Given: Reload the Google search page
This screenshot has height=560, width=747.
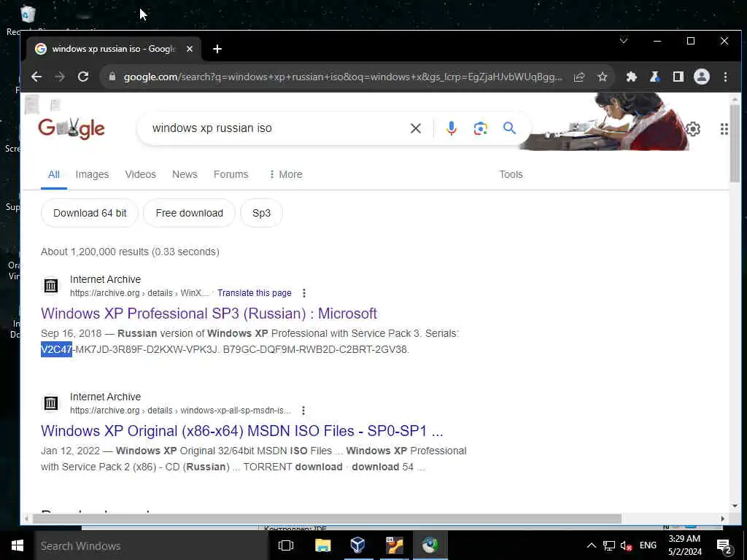Looking at the screenshot, I should point(83,77).
